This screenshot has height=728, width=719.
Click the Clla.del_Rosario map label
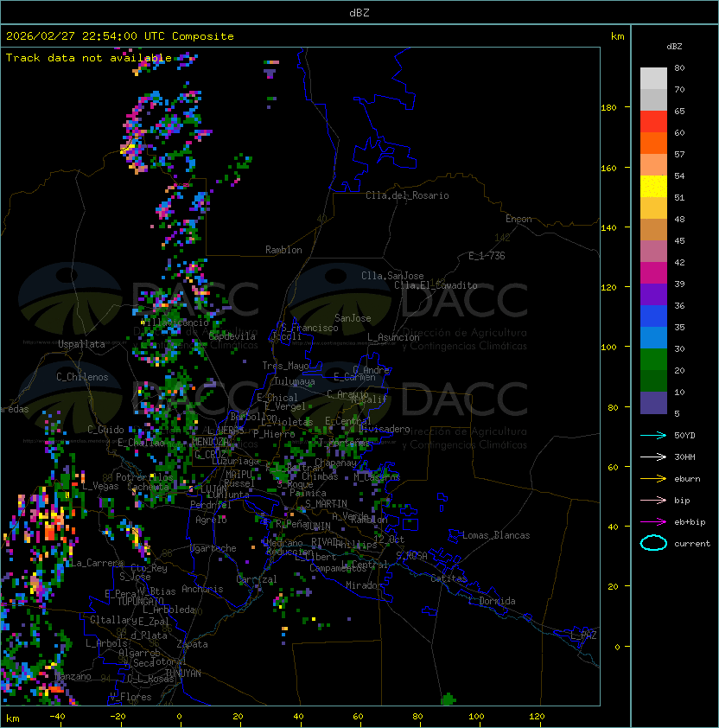407,195
